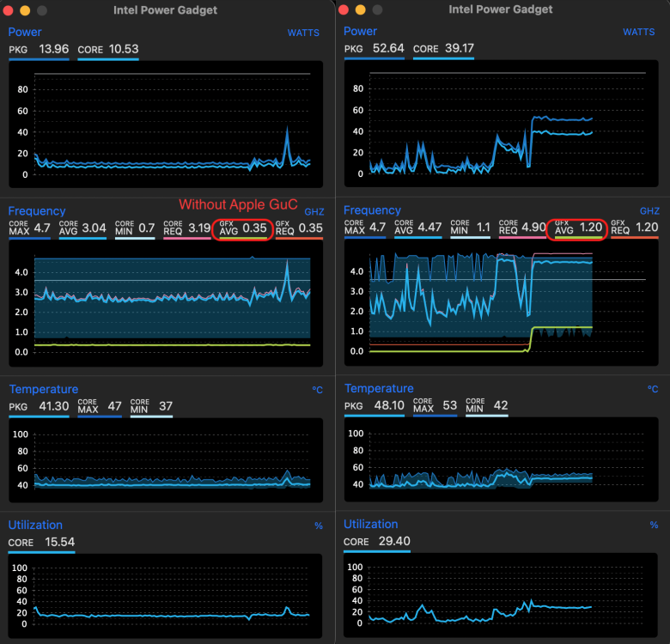Close the right Intel Power Gadget window
The height and width of the screenshot is (644, 670).
coord(344,9)
